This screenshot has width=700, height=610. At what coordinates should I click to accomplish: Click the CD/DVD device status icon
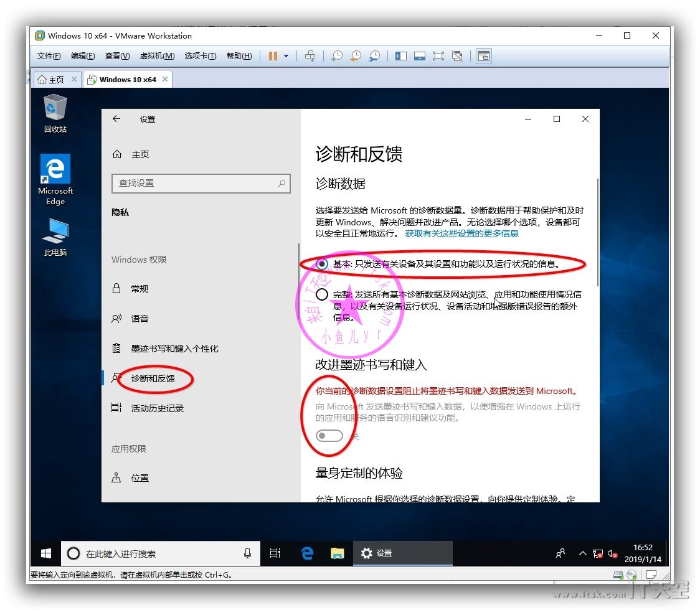(631, 575)
